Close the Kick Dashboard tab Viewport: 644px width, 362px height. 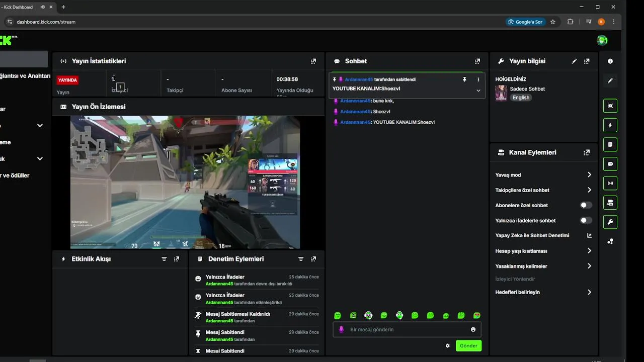point(51,7)
